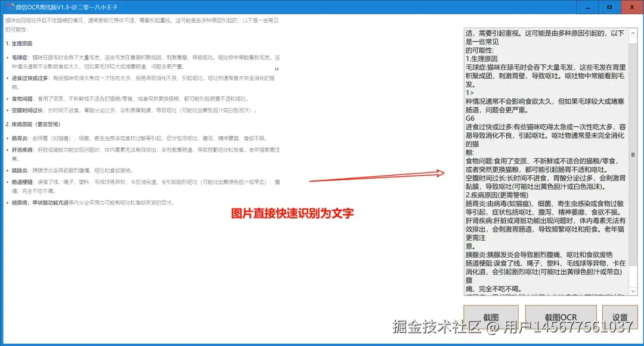Click the 截图 screenshot button
This screenshot has width=644, height=346.
point(493,317)
